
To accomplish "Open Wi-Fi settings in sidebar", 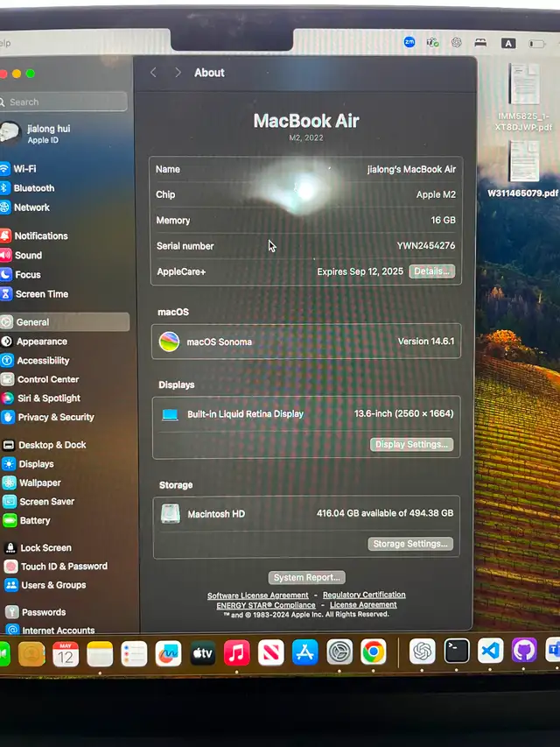I will [x=18, y=169].
